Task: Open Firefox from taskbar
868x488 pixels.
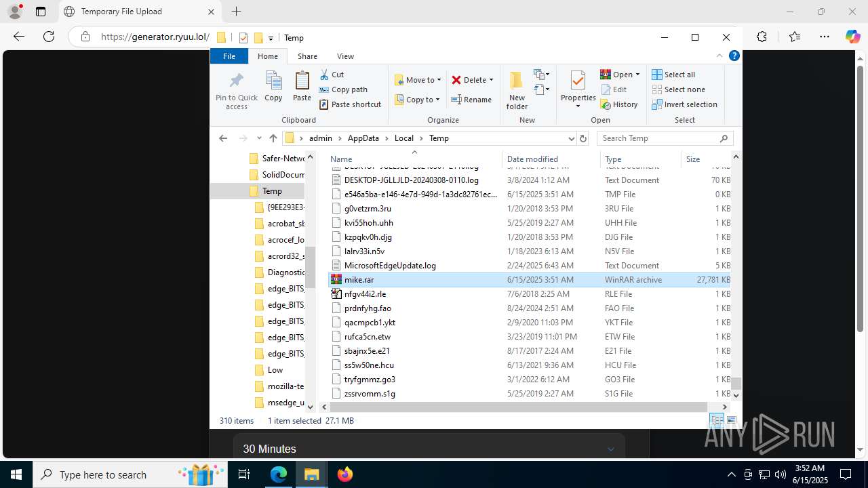Action: point(345,474)
